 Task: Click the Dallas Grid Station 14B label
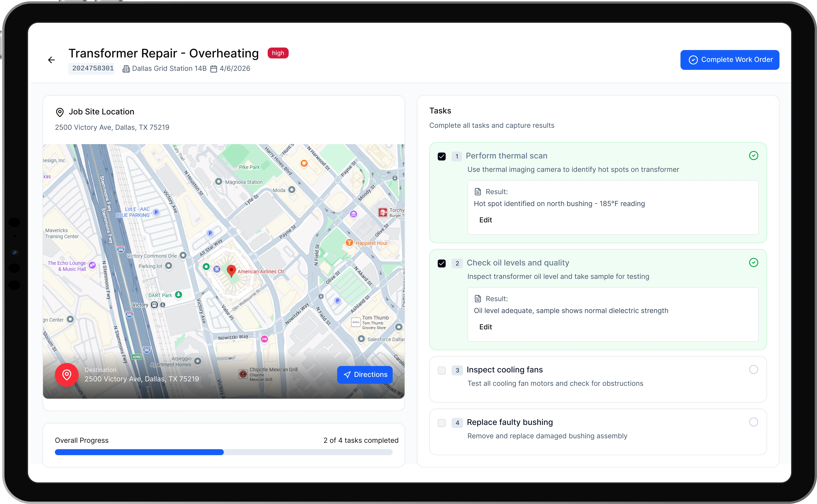coord(169,68)
